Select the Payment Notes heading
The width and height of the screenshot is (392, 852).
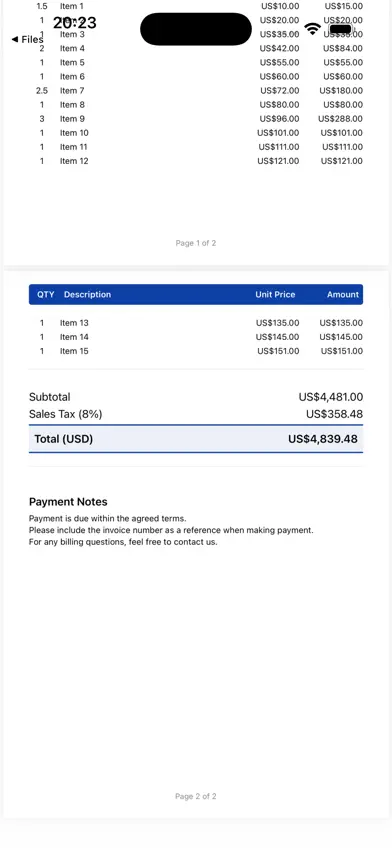68,502
